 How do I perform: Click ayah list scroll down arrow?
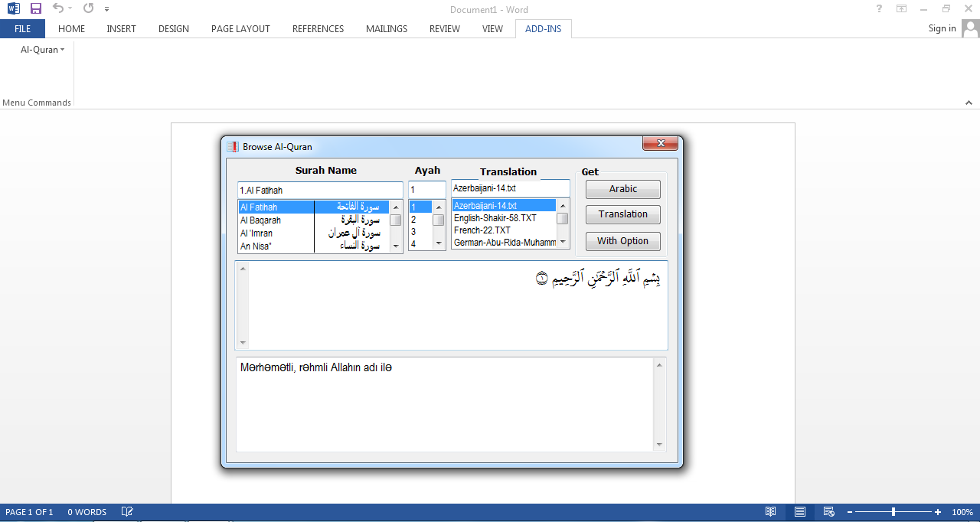point(439,243)
